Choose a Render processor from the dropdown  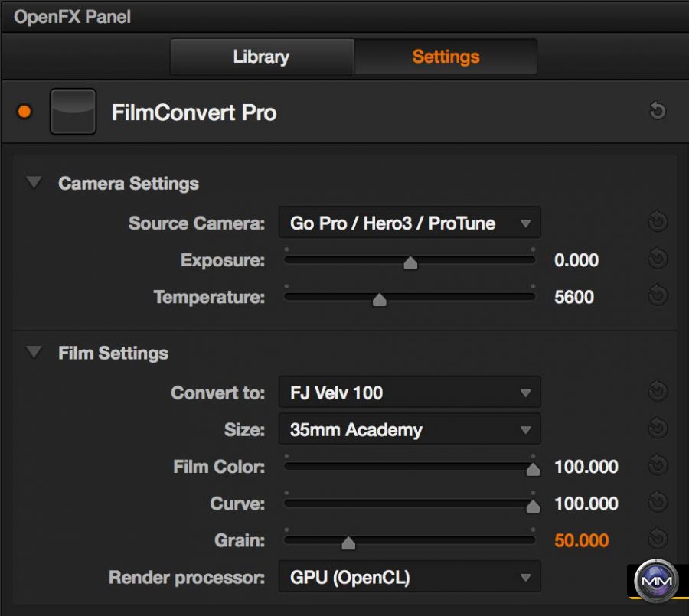coord(410,578)
